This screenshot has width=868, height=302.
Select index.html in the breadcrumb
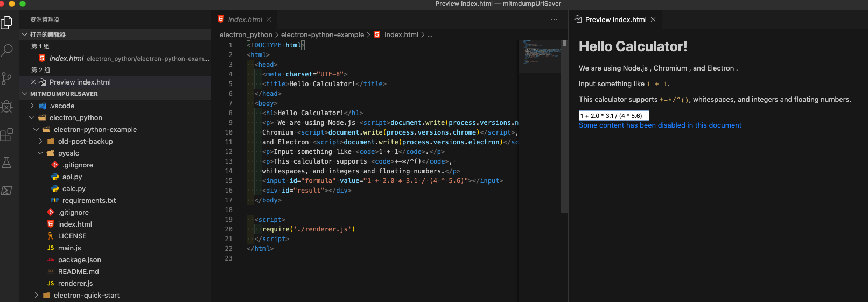tap(401, 34)
